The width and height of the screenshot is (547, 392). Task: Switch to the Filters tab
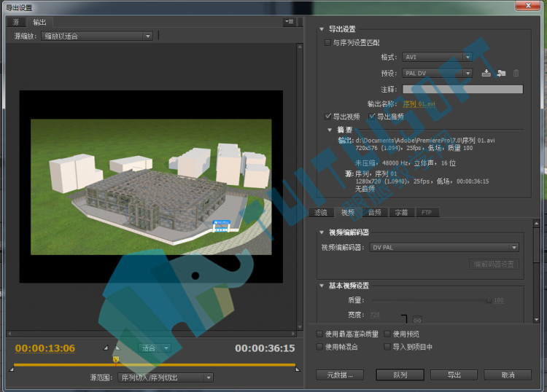pyautogui.click(x=321, y=212)
